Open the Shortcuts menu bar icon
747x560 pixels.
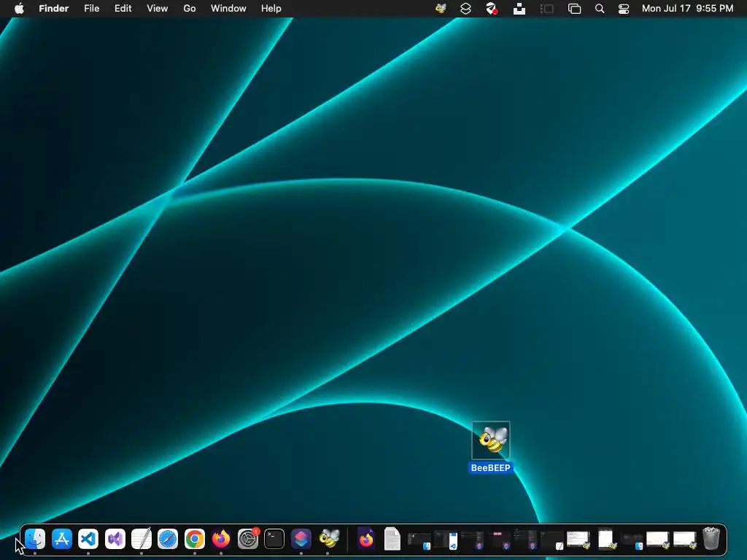(465, 9)
